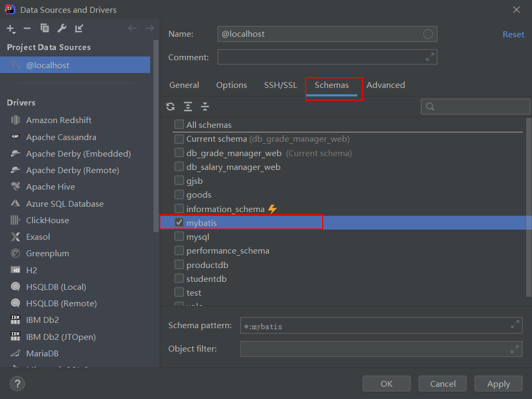Screen dimensions: 532x399
Task: Click the Cancel button
Action: 443,384
